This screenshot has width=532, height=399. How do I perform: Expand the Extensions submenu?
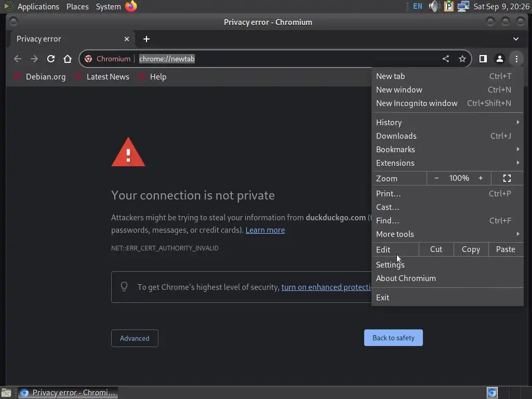[447, 163]
